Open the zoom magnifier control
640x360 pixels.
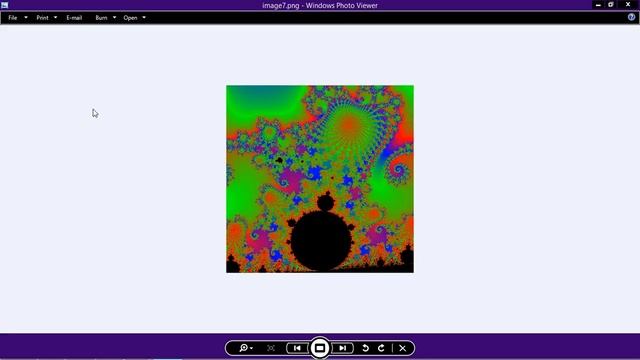[x=246, y=348]
